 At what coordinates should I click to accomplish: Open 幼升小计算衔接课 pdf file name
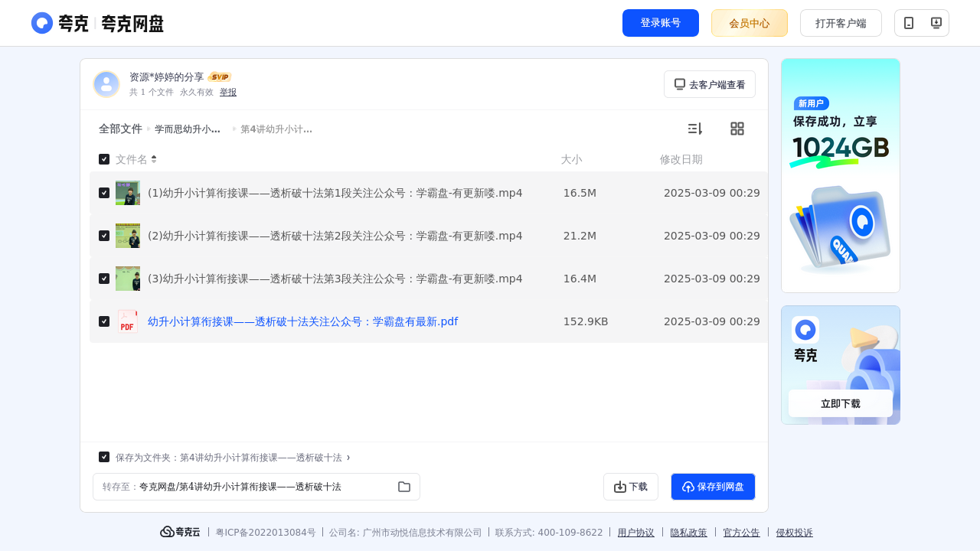(303, 321)
